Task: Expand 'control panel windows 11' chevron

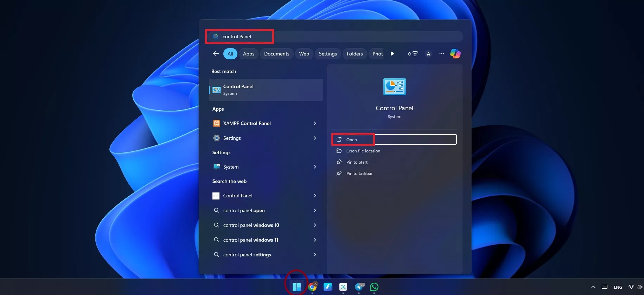Action: tap(315, 240)
